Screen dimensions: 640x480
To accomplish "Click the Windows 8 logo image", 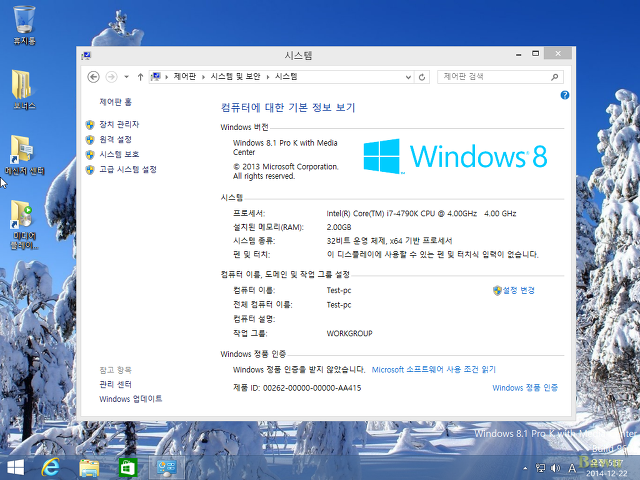I will [455, 156].
